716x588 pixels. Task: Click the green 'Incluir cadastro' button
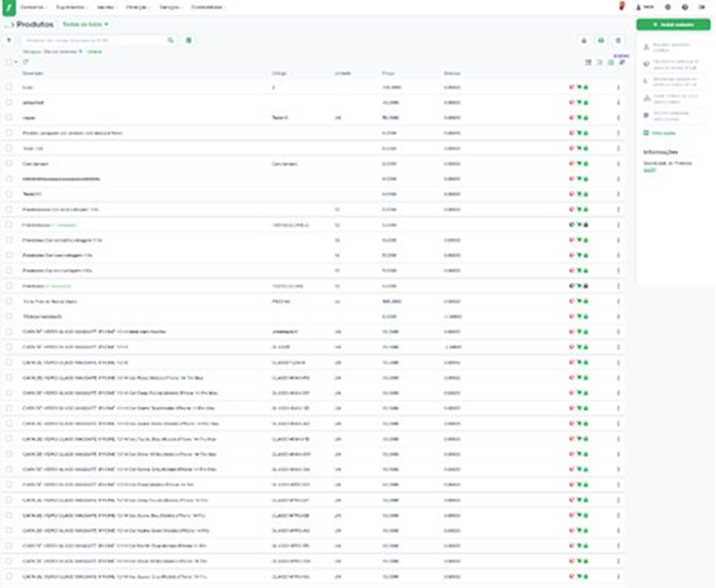673,24
